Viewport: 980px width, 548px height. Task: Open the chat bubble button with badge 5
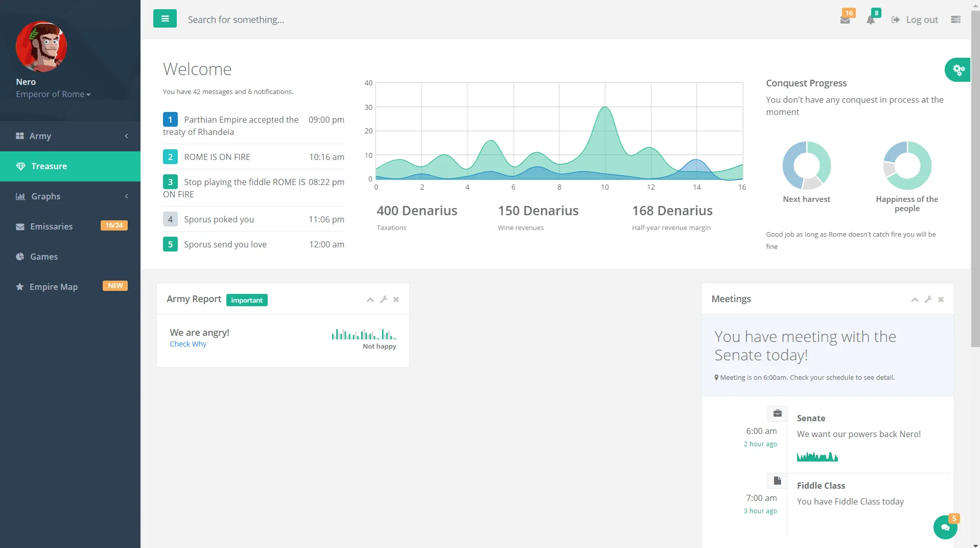click(x=945, y=527)
